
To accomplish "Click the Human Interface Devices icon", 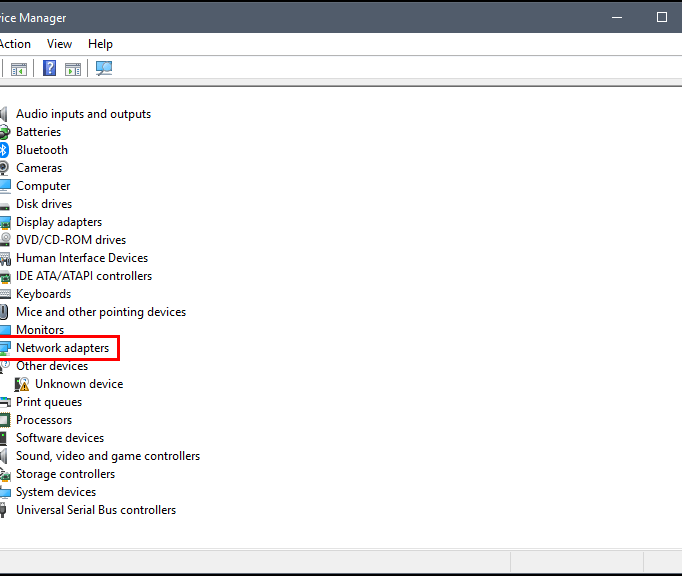I will 5,258.
